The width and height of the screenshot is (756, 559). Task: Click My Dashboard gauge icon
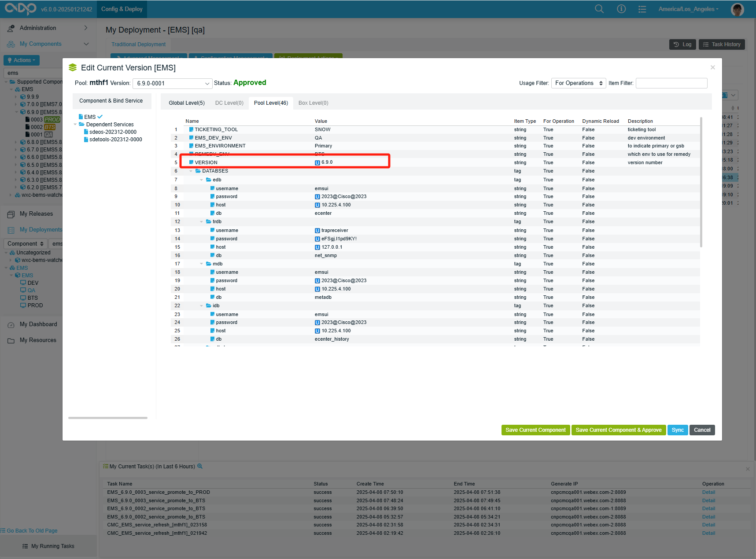click(11, 325)
